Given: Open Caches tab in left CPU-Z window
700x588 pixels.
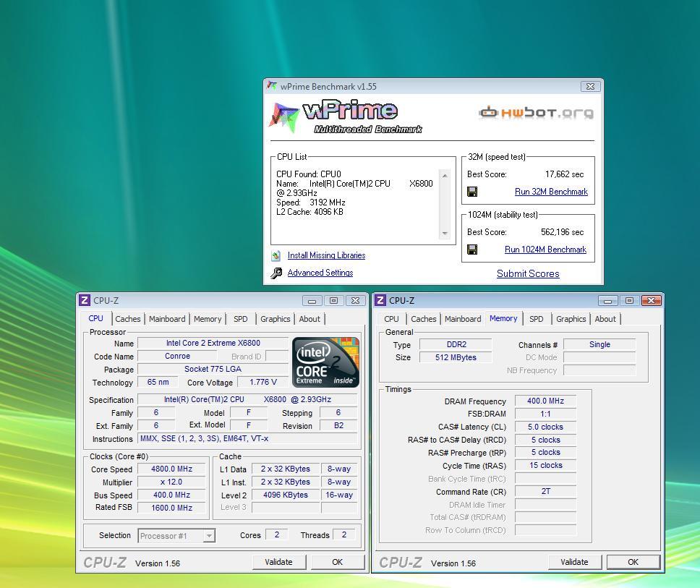Looking at the screenshot, I should [x=128, y=319].
